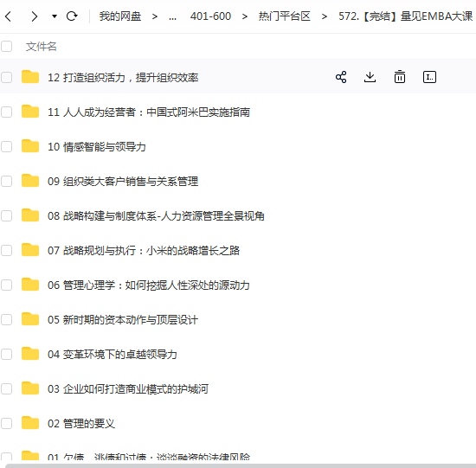Go to 401-600 breadcrumb folder
This screenshot has width=476, height=468.
click(210, 16)
